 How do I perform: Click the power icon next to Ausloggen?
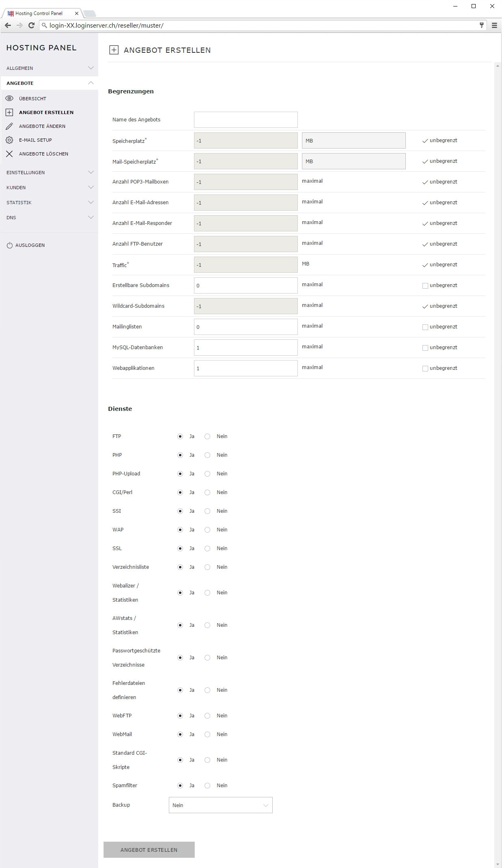coord(10,245)
